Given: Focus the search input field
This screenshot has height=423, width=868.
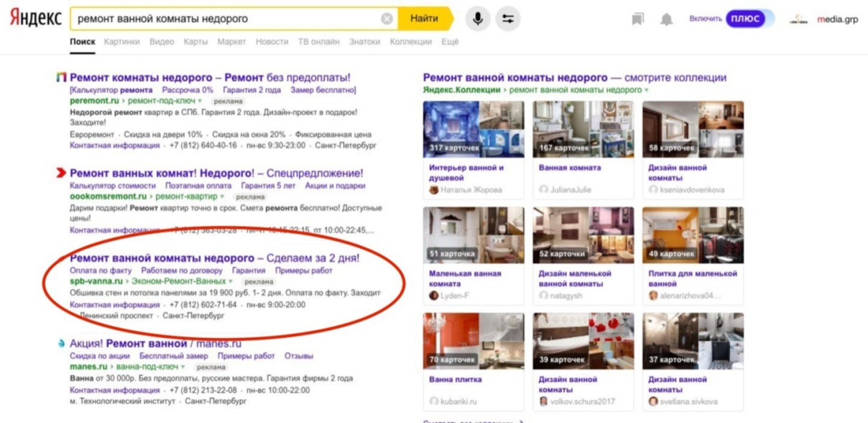Looking at the screenshot, I should [x=226, y=19].
